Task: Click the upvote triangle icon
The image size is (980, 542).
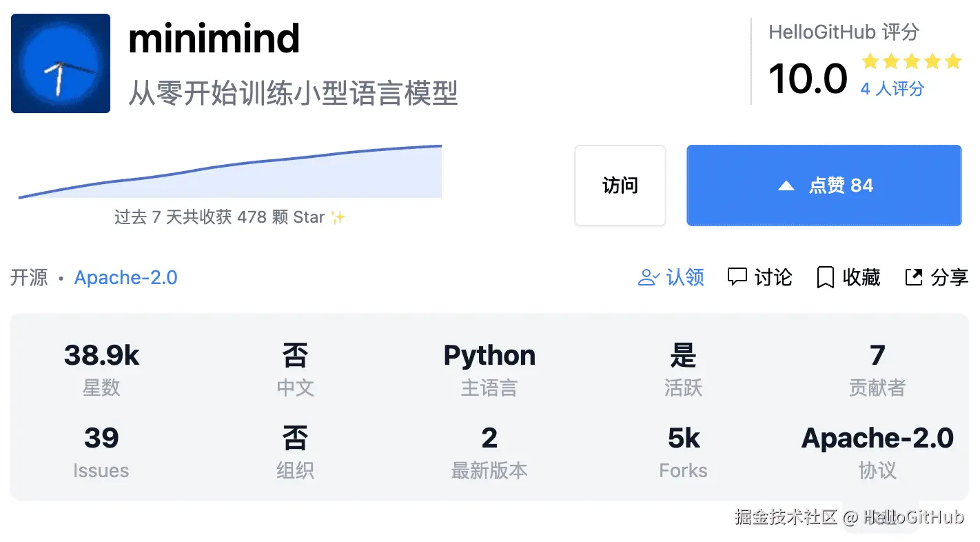Action: coord(786,185)
